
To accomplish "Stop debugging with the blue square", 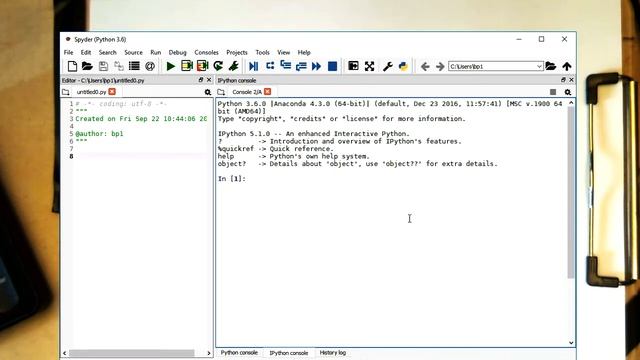I will 333,66.
